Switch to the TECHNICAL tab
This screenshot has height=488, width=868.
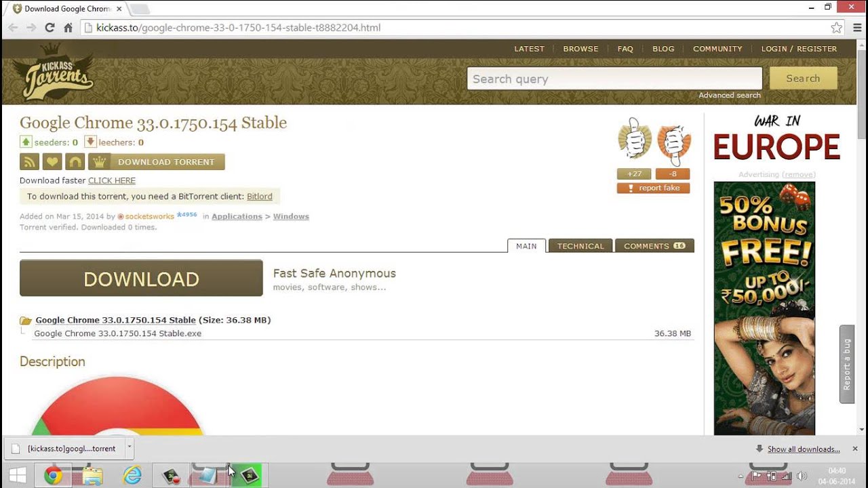(580, 246)
